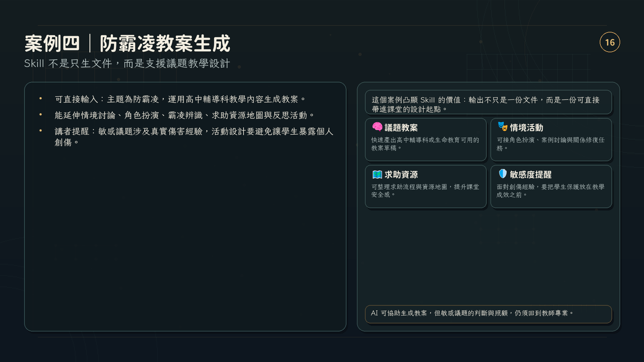Click the pink brain icon beside 議題教案
644x362 pixels.
pos(377,127)
